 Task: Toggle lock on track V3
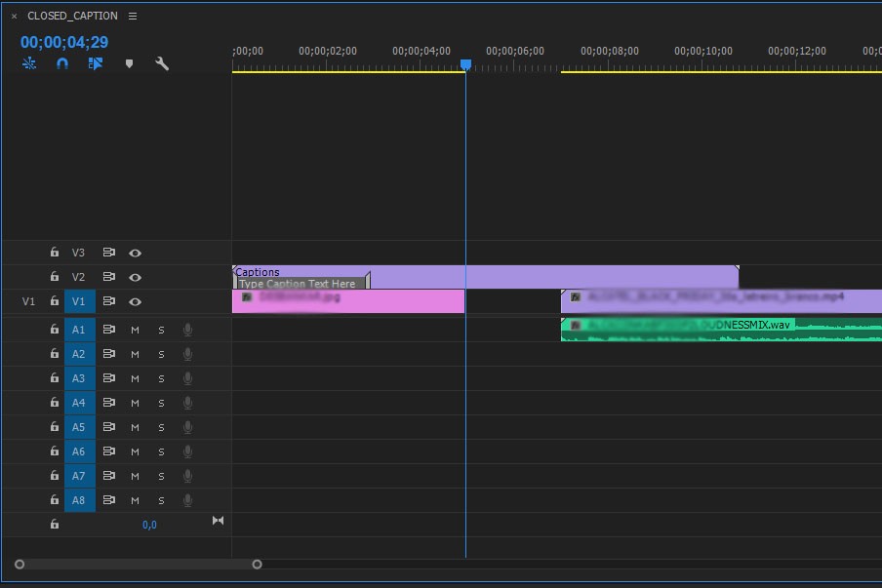pos(55,253)
